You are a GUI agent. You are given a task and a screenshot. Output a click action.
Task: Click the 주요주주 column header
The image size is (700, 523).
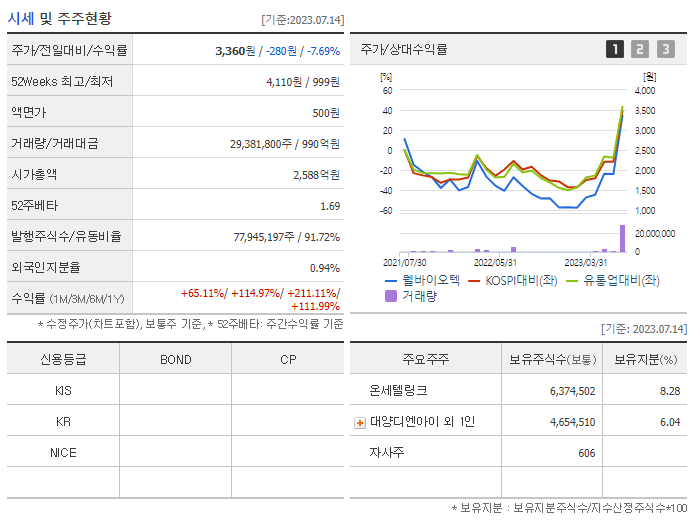(425, 360)
